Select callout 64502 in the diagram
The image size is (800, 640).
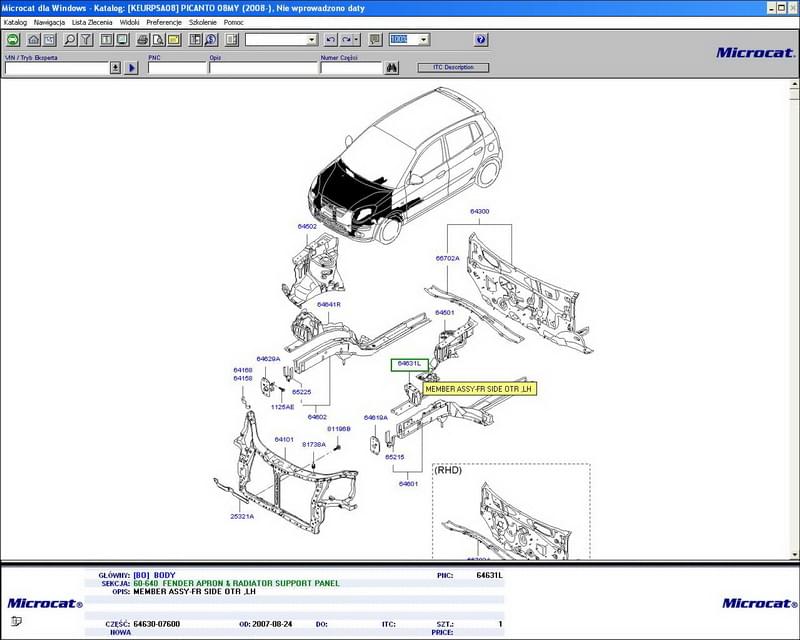tap(307, 227)
